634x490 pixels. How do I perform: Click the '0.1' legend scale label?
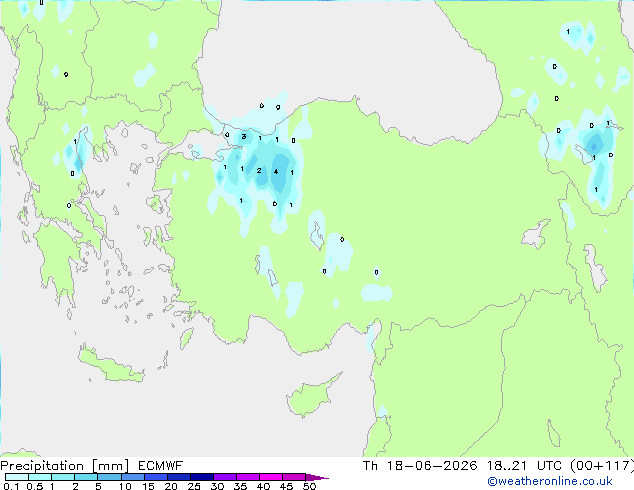point(11,486)
